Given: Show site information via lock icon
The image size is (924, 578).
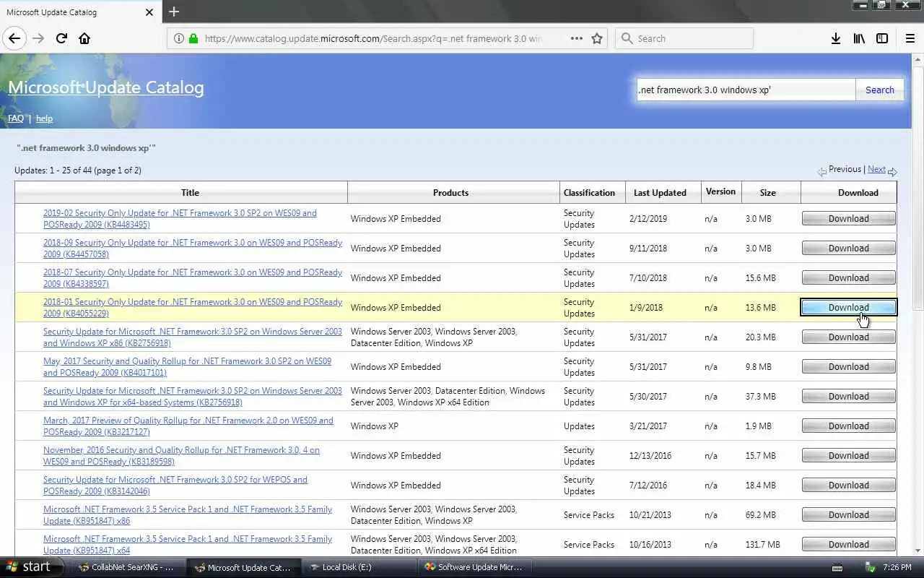Looking at the screenshot, I should pos(193,38).
